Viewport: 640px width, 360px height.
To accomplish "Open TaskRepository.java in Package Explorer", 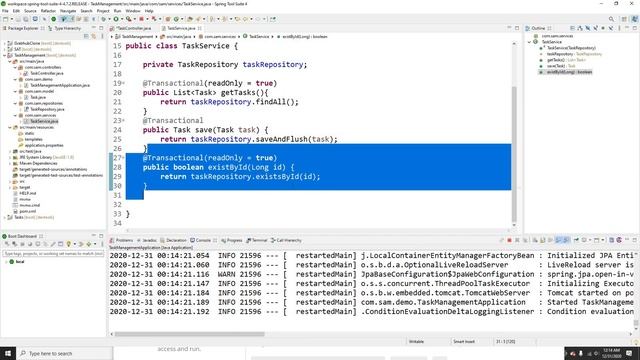I will click(47, 109).
